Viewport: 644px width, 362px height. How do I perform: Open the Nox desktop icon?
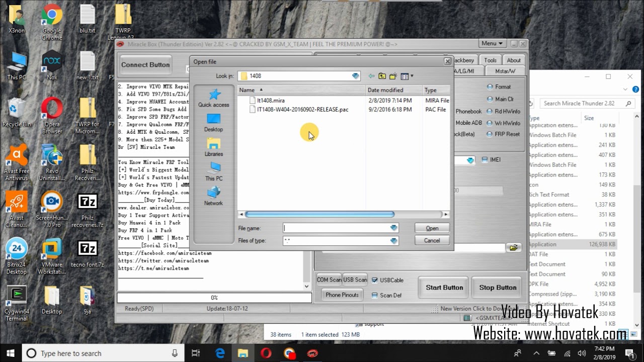coord(52,65)
